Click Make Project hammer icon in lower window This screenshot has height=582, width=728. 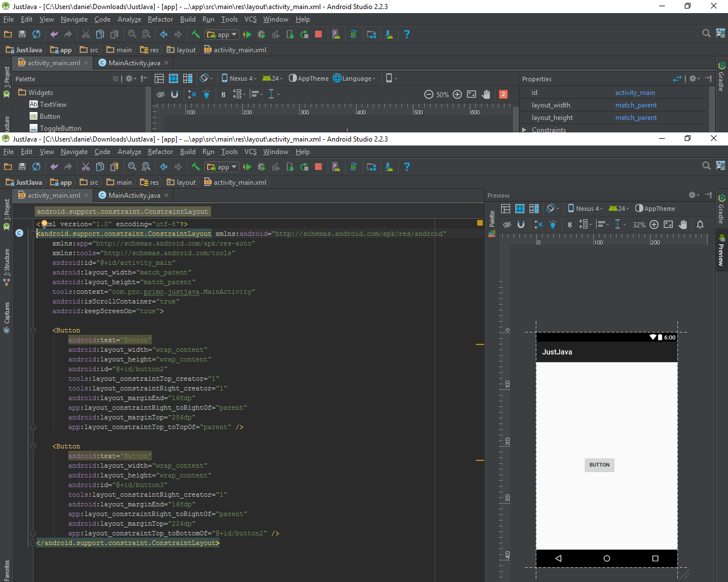point(196,167)
